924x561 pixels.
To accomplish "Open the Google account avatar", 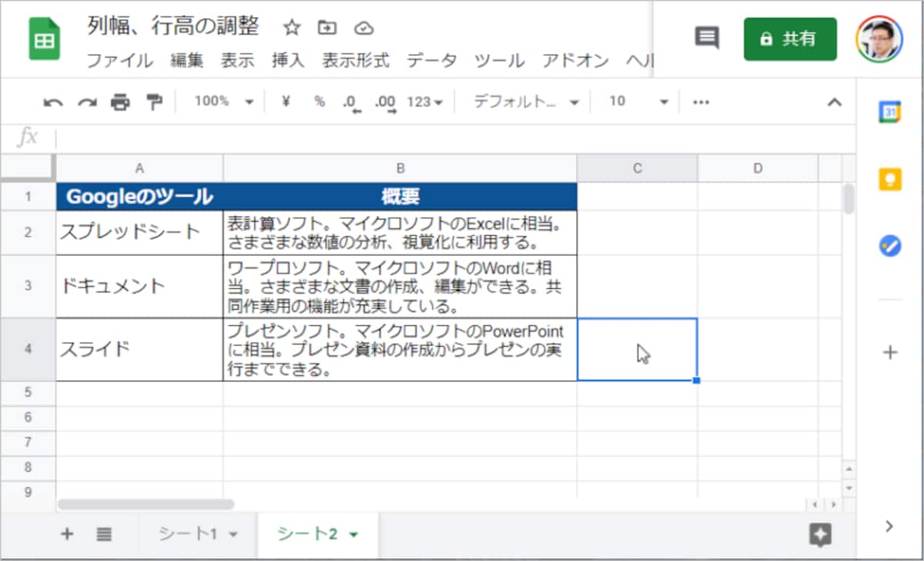I will 880,39.
